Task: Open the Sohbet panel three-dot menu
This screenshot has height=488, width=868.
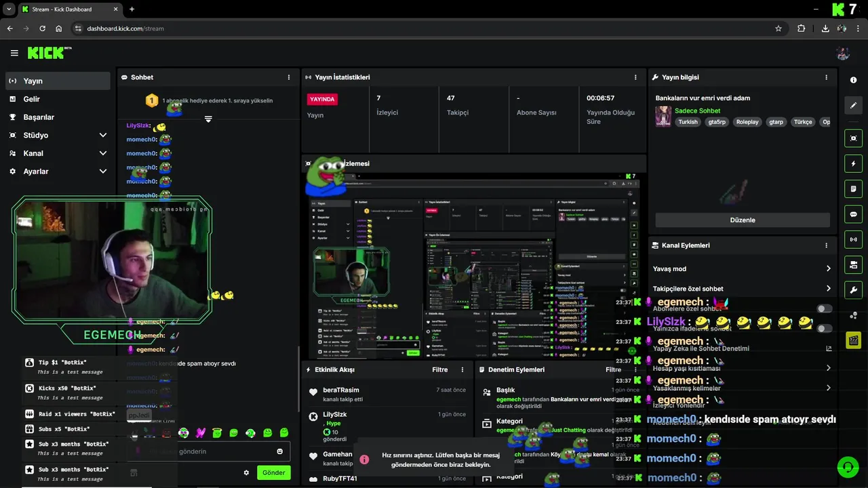Action: (x=289, y=77)
